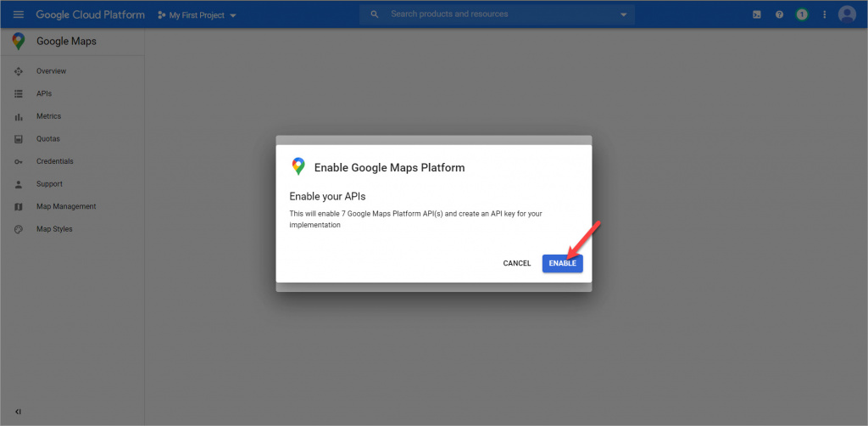Click the Google Maps pin logo in sidebar
868x426 pixels.
18,42
